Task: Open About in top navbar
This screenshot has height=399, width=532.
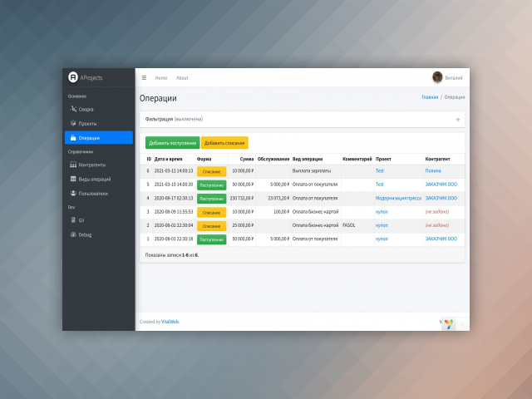Action: point(182,78)
